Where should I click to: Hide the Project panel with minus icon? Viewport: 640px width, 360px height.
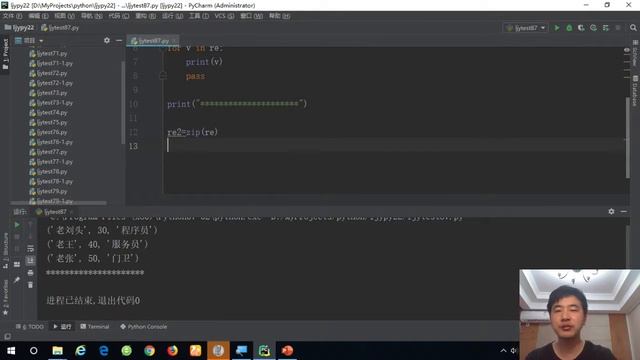pos(119,40)
